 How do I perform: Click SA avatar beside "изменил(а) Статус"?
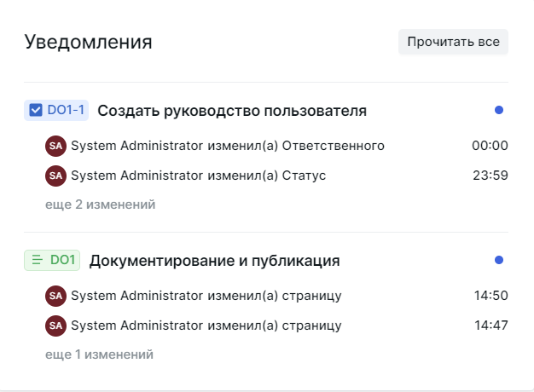click(x=55, y=176)
